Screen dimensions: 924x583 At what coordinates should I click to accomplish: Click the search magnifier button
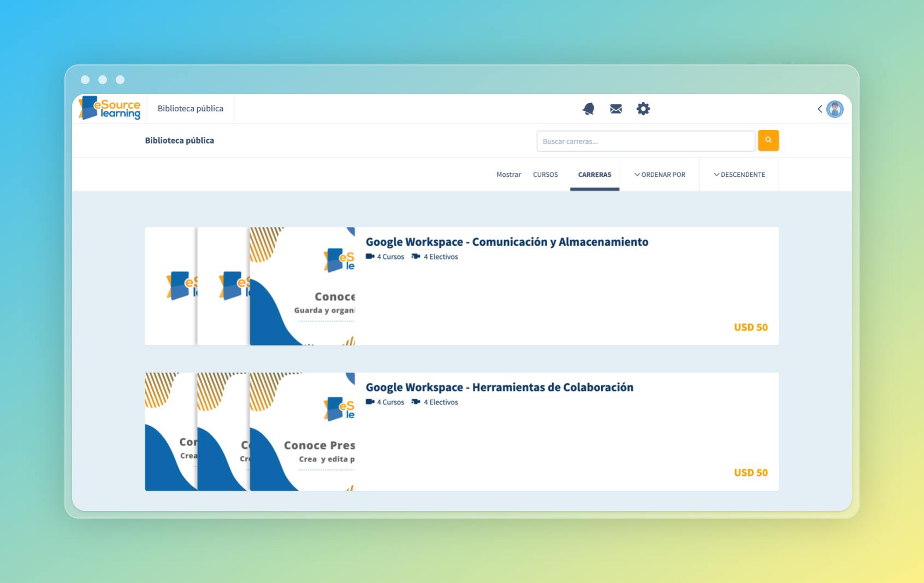pyautogui.click(x=768, y=140)
